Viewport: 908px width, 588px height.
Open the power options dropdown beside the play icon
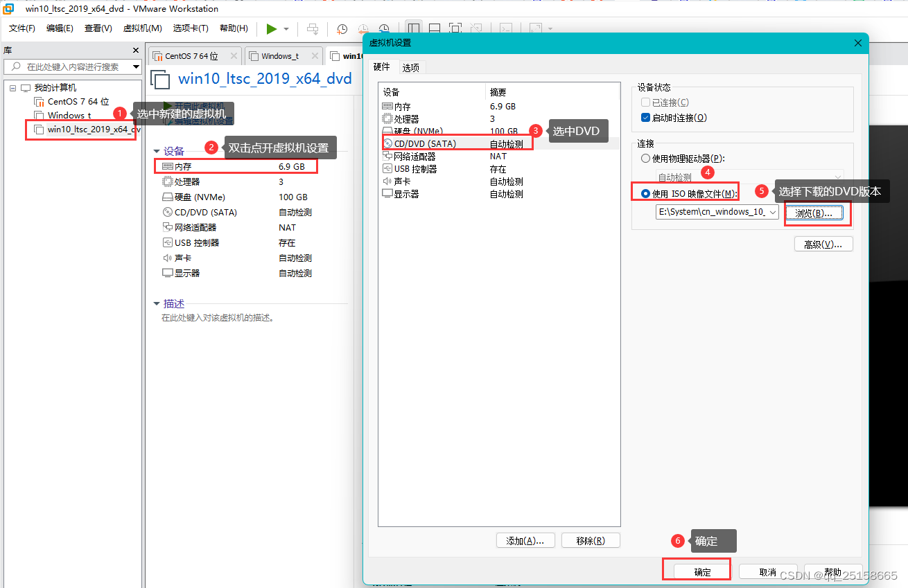point(286,29)
